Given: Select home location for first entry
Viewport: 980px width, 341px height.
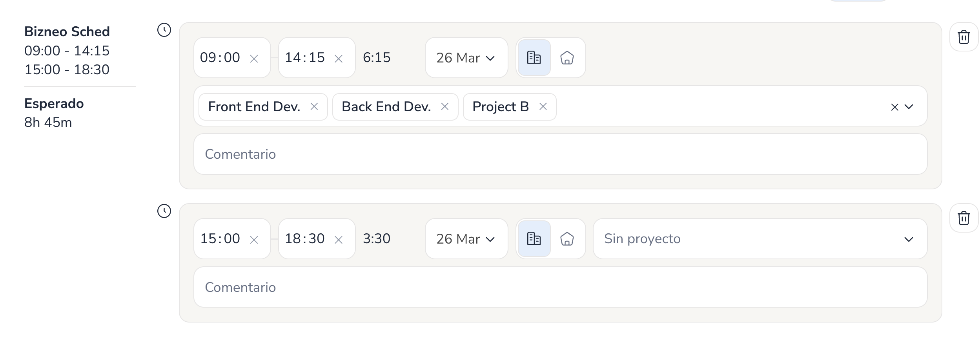Looking at the screenshot, I should (x=567, y=58).
